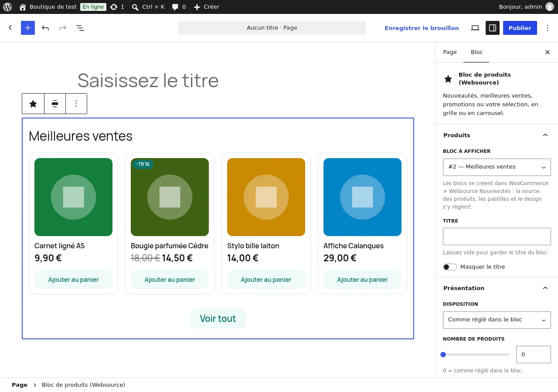Click the Saisissez le titre placeholder
This screenshot has width=558, height=392.
click(148, 81)
